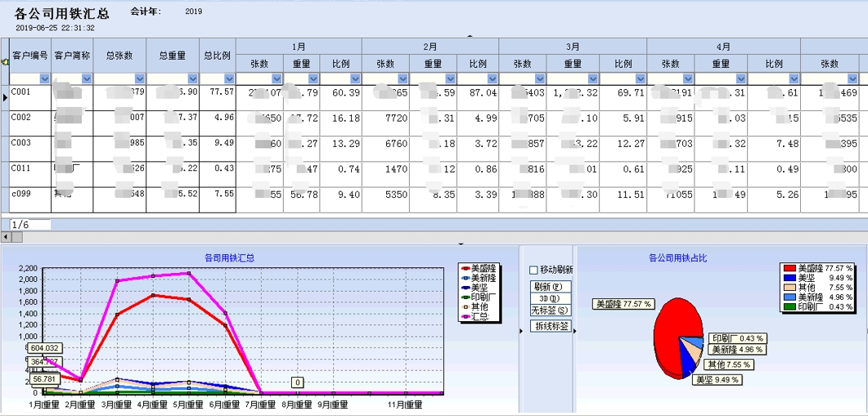Click the green 印刷厂 swatch in the pie legend
This screenshot has width=868, height=416.
click(x=789, y=306)
